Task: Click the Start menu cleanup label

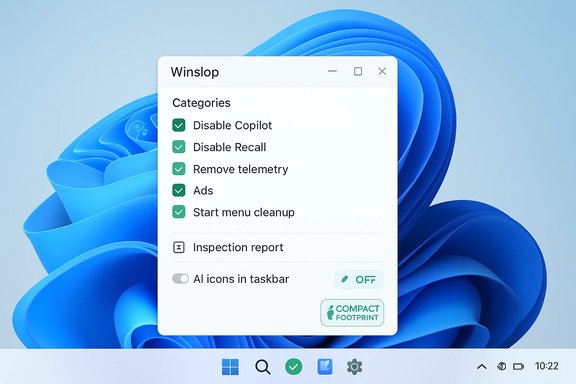Action: pos(244,212)
